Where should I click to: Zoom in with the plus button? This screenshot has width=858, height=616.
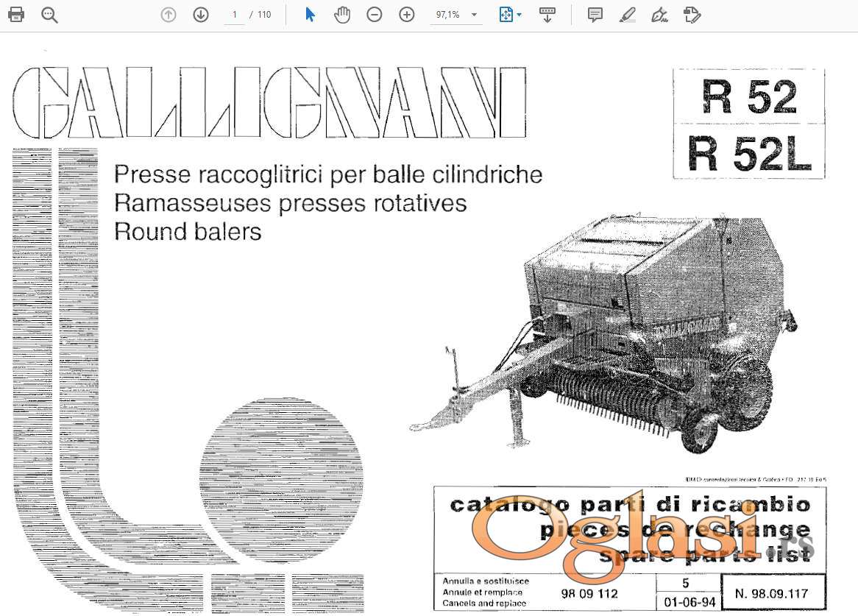[x=407, y=15]
